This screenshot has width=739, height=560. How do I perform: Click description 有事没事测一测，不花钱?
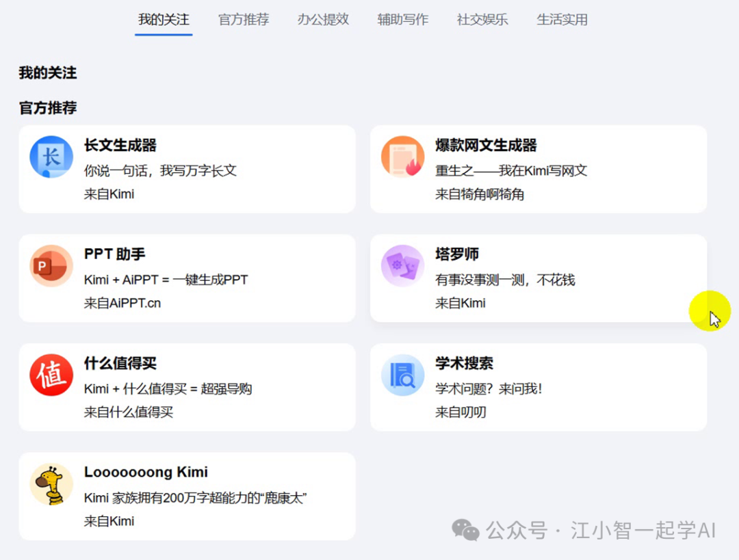pos(505,280)
